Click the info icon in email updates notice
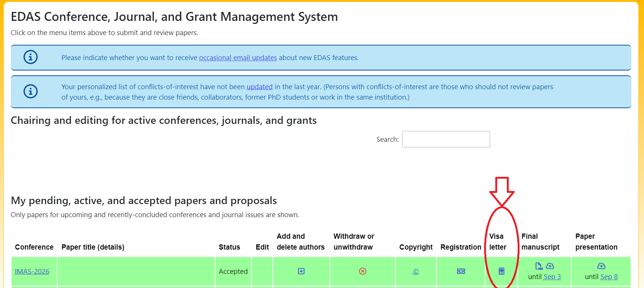This screenshot has width=644, height=288. 31,57
